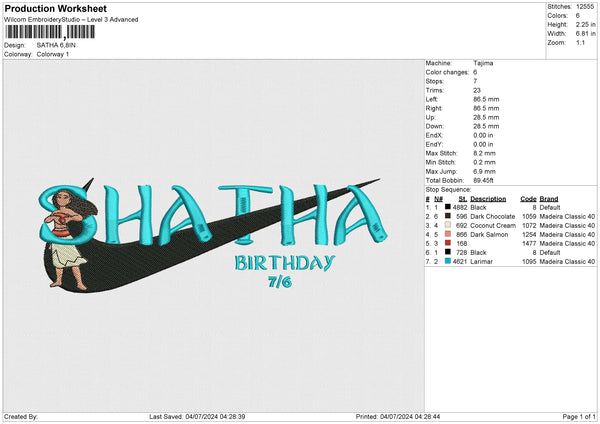
Task: Click the black swatch for thread 4882
Action: coord(447,207)
